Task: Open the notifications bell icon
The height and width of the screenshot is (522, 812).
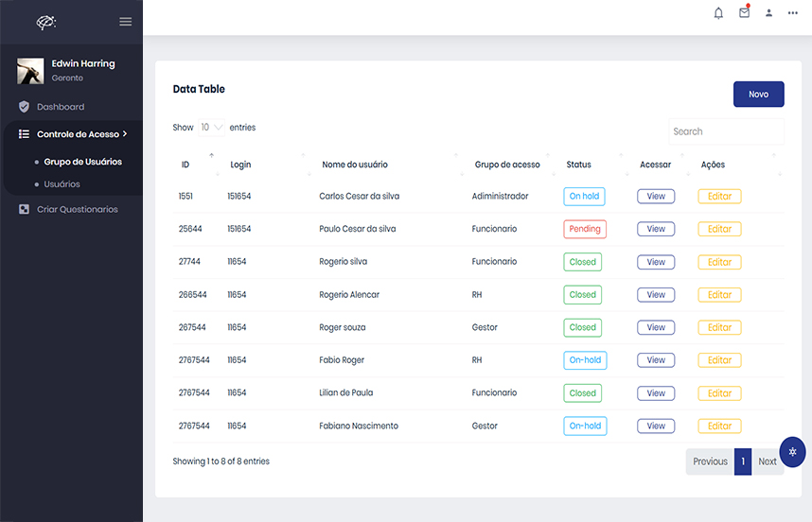Action: click(718, 13)
